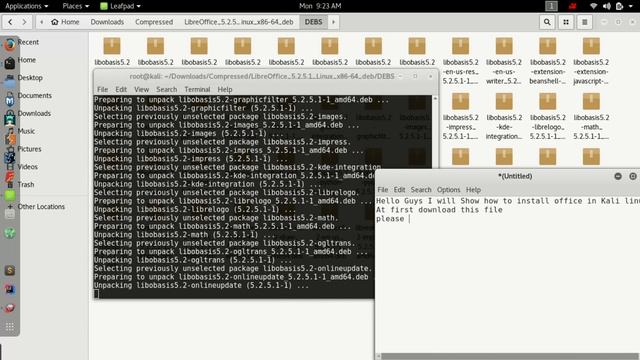This screenshot has height=360, width=640.
Task: Open File menu in Leafpad
Action: [x=382, y=190]
